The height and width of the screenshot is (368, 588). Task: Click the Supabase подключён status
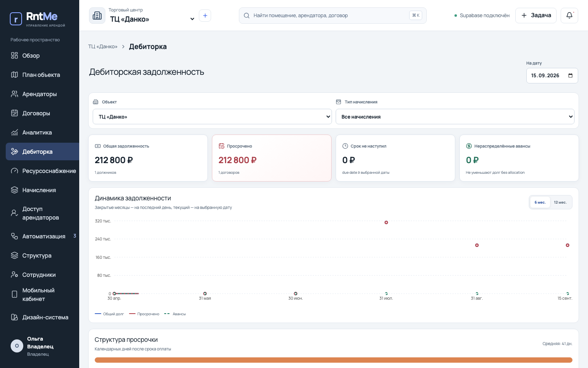[x=482, y=16]
